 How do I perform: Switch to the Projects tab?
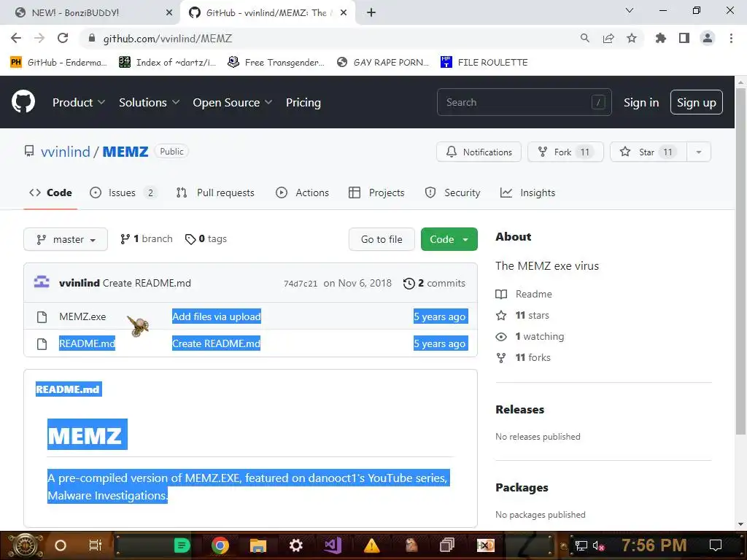(x=377, y=192)
